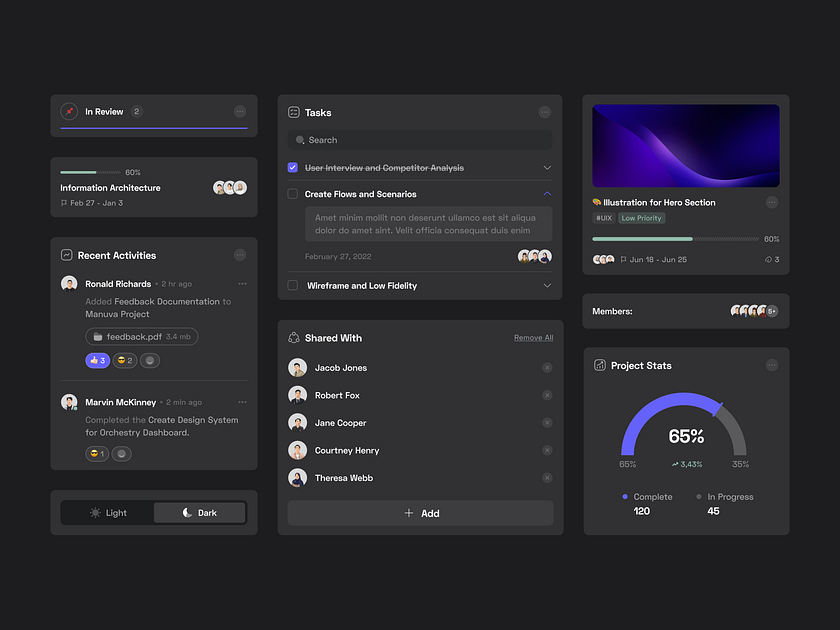Select the Recent Activities panel chart icon

[x=66, y=255]
